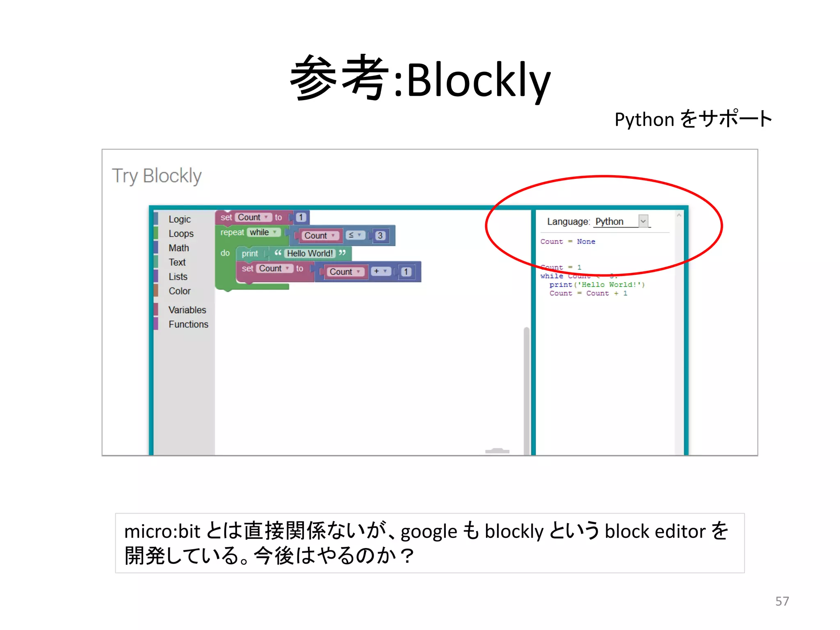The width and height of the screenshot is (840, 630).
Task: Select the print block
Action: tap(250, 253)
